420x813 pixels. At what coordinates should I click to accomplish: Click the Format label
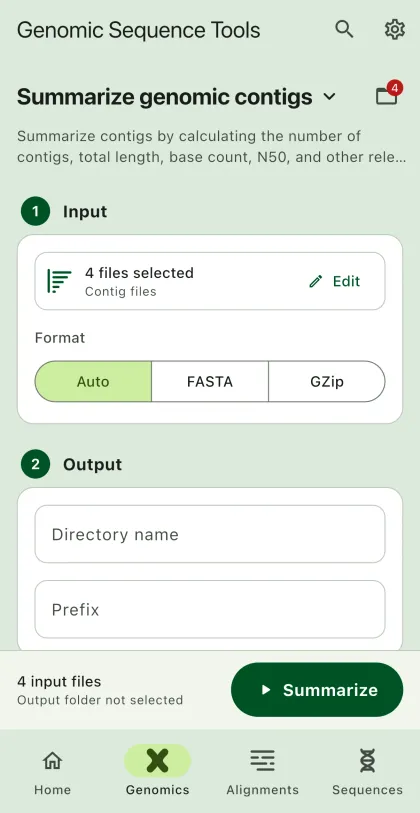(60, 338)
